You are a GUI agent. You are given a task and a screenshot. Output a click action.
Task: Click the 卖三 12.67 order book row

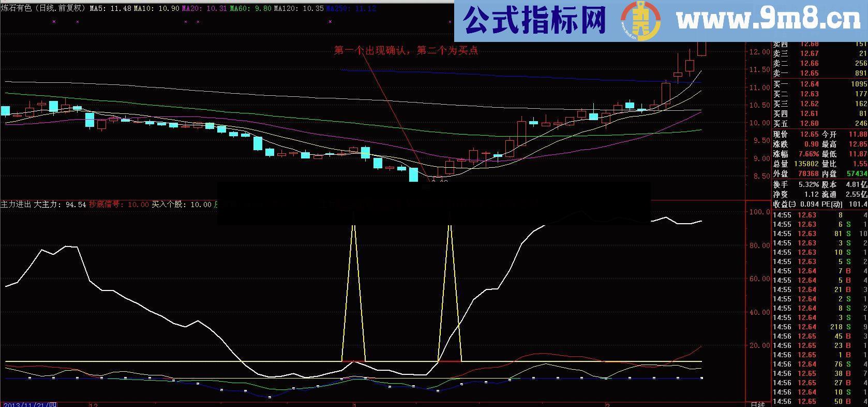pyautogui.click(x=820, y=53)
